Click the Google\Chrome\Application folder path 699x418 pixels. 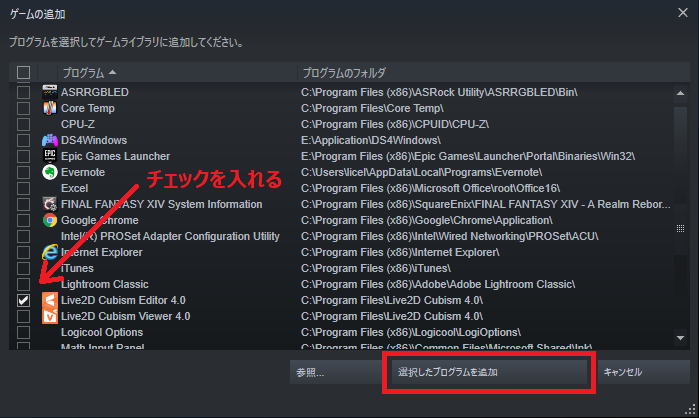point(427,221)
